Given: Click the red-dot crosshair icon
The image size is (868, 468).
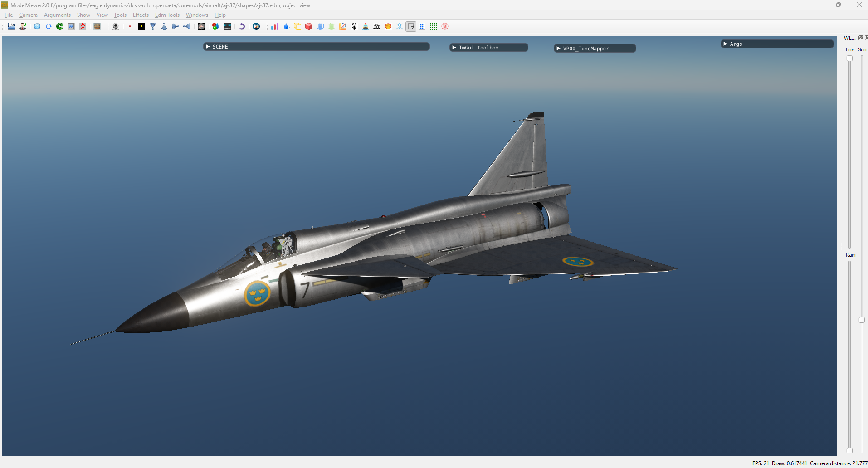Looking at the screenshot, I should tap(130, 26).
